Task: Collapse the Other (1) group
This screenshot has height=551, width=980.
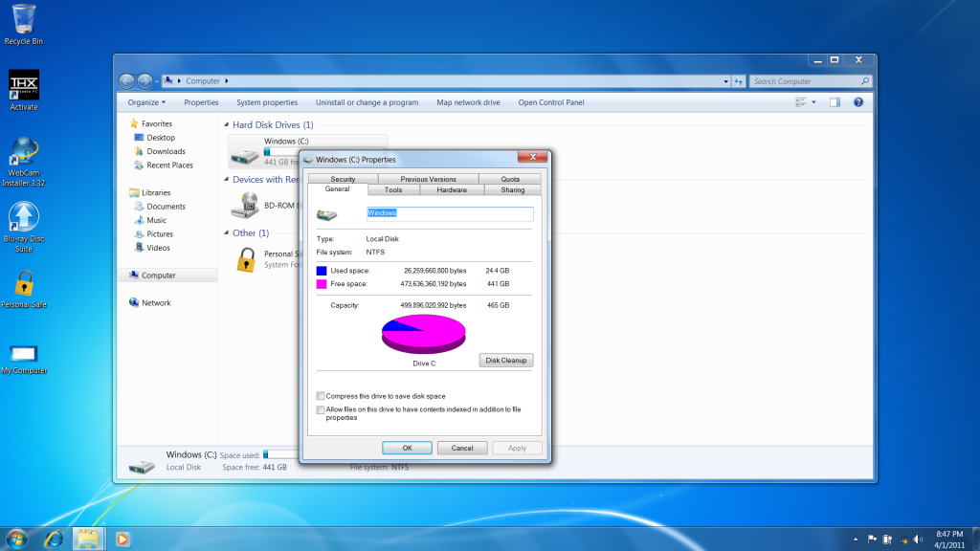Action: [226, 233]
